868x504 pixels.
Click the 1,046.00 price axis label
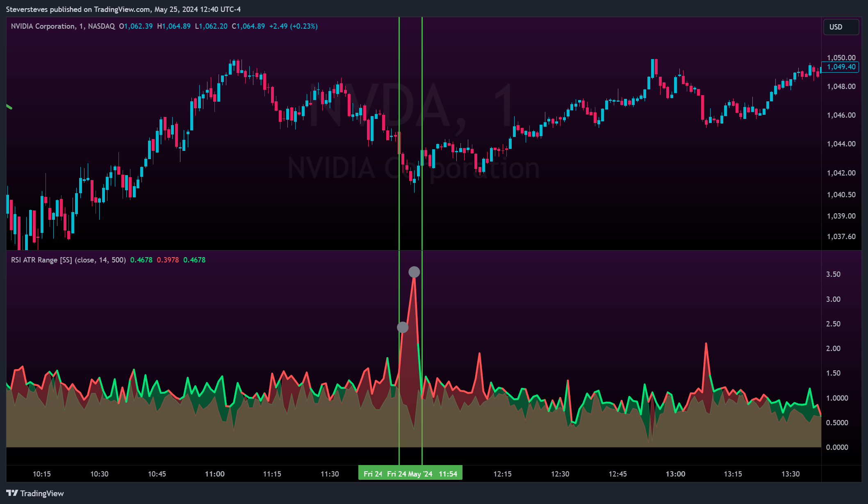pyautogui.click(x=841, y=115)
